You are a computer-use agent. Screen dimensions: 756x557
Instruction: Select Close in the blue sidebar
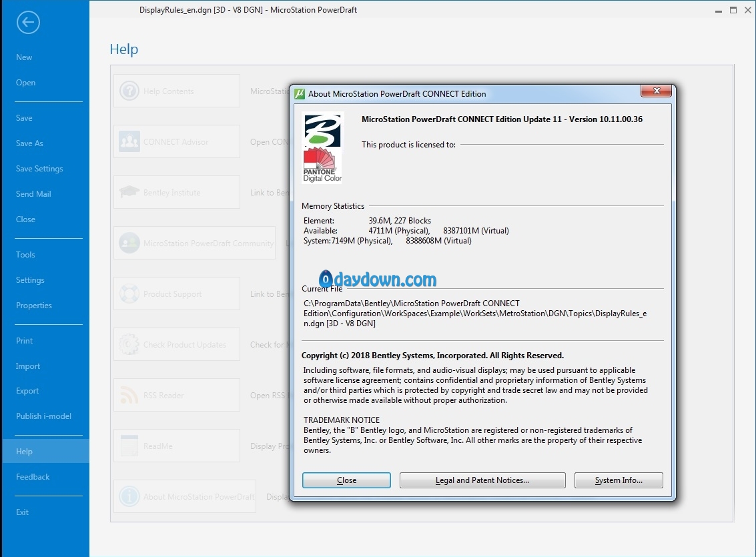tap(25, 219)
